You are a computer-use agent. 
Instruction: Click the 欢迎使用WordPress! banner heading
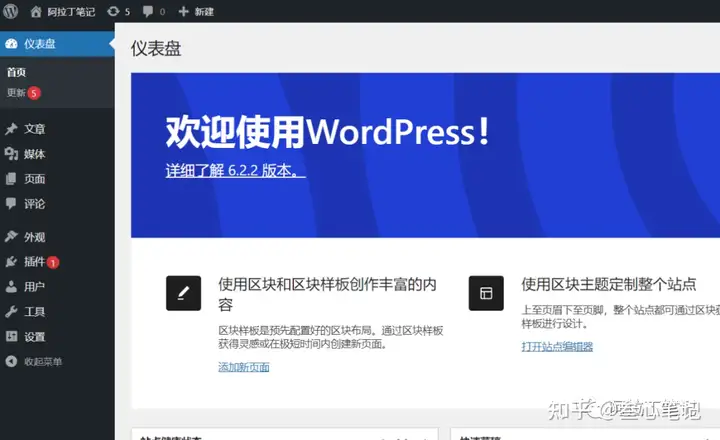[328, 132]
